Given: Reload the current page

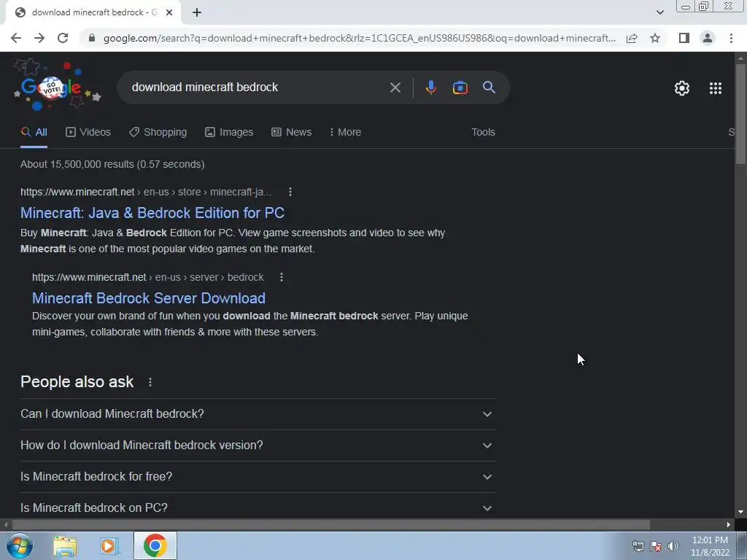Looking at the screenshot, I should coord(63,38).
